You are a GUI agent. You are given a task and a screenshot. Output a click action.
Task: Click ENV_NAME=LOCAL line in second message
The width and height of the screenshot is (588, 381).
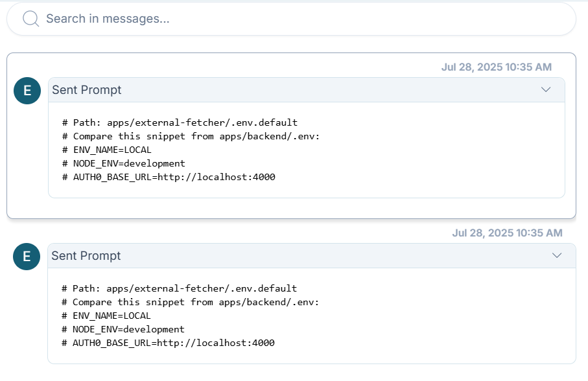[106, 316]
